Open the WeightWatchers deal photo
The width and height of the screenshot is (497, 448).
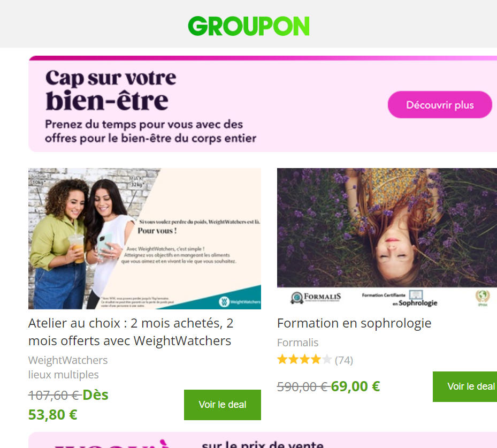click(144, 238)
